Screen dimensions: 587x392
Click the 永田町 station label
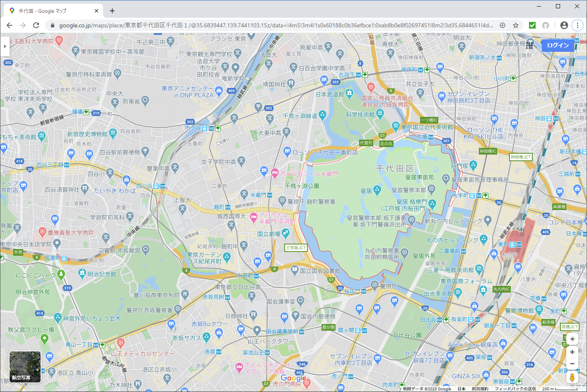[x=245, y=276]
